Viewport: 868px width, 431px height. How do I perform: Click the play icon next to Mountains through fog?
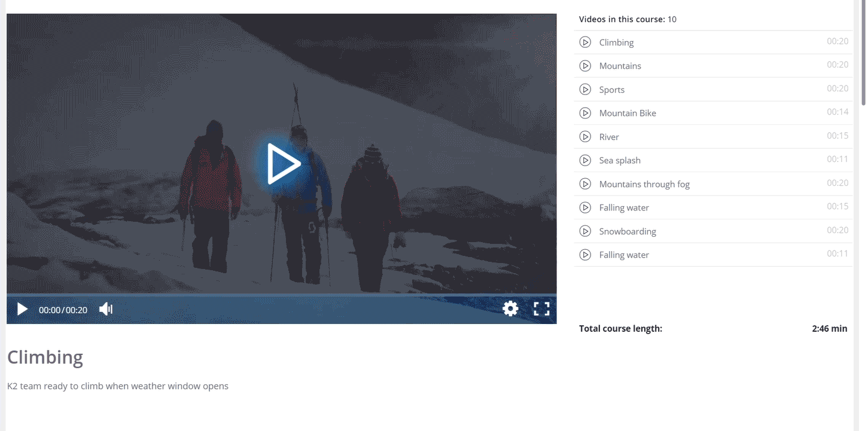585,184
